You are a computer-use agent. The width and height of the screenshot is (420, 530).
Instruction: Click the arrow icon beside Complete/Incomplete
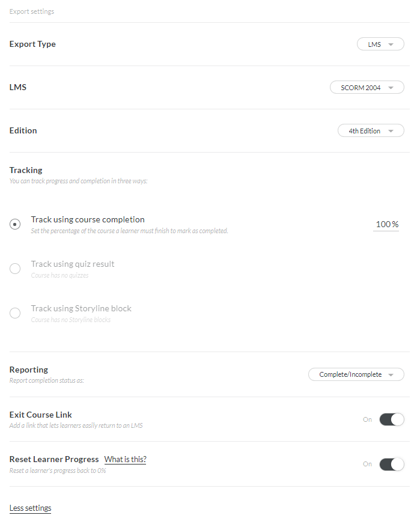(x=391, y=374)
